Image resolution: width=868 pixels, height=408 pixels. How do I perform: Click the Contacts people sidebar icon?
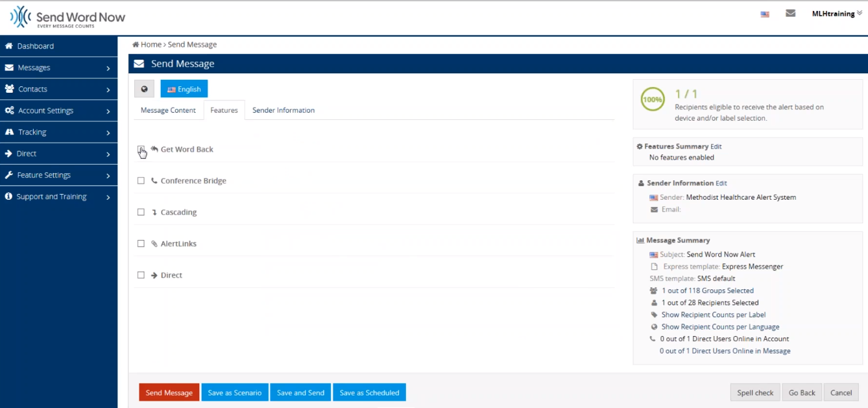(9, 89)
